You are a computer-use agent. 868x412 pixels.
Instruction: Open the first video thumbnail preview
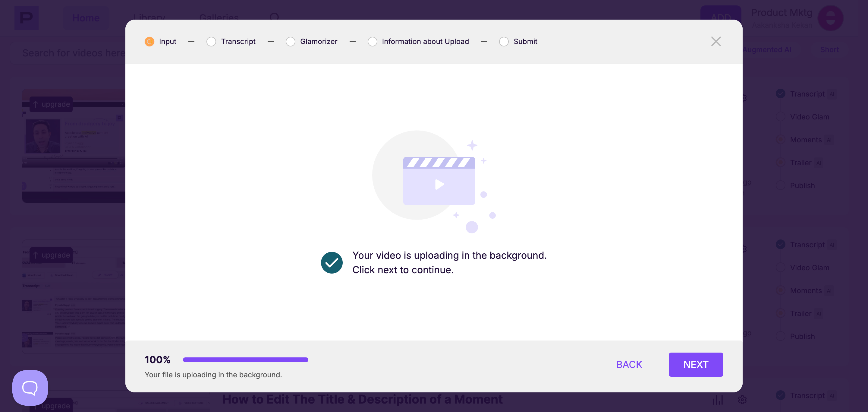point(74,146)
